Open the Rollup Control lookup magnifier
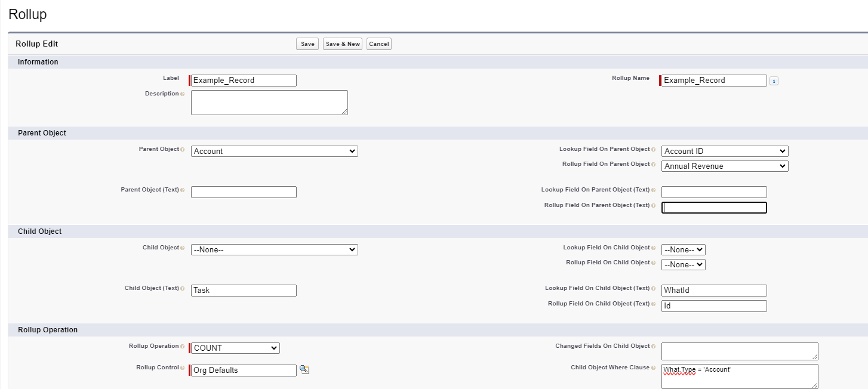Image resolution: width=868 pixels, height=389 pixels. [x=305, y=370]
